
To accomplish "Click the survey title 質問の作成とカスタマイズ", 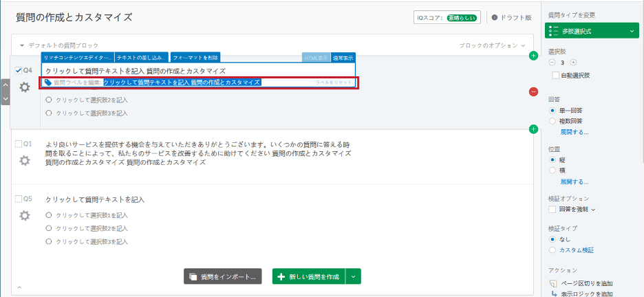I will pyautogui.click(x=74, y=17).
